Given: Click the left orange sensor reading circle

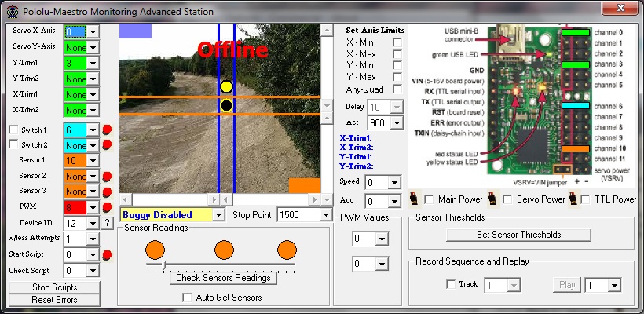Looking at the screenshot, I should tap(155, 250).
